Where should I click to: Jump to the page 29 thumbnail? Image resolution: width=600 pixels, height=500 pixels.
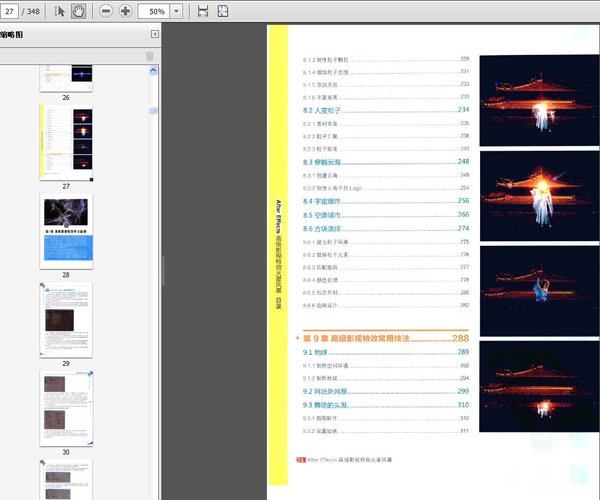pyautogui.click(x=66, y=319)
